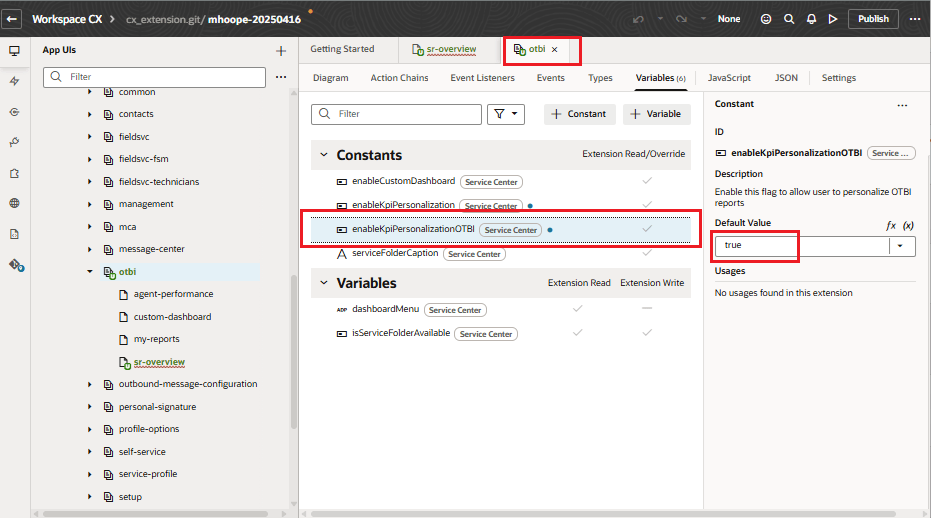This screenshot has height=518, width=932.
Task: Select the App UIs monitor icon in sidebar
Action: tap(14, 51)
